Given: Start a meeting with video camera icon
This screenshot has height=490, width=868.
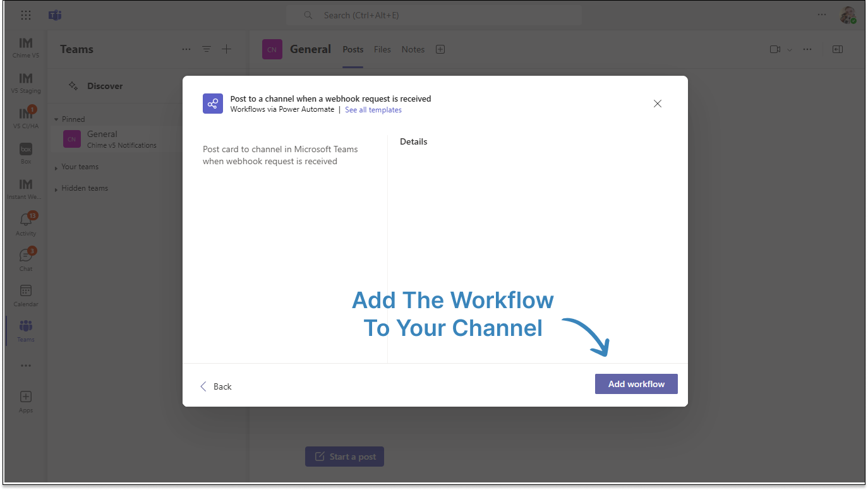Looking at the screenshot, I should (775, 49).
